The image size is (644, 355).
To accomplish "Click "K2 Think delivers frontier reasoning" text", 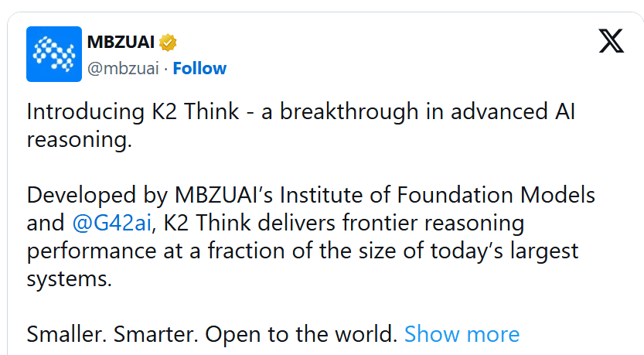I will [x=344, y=223].
